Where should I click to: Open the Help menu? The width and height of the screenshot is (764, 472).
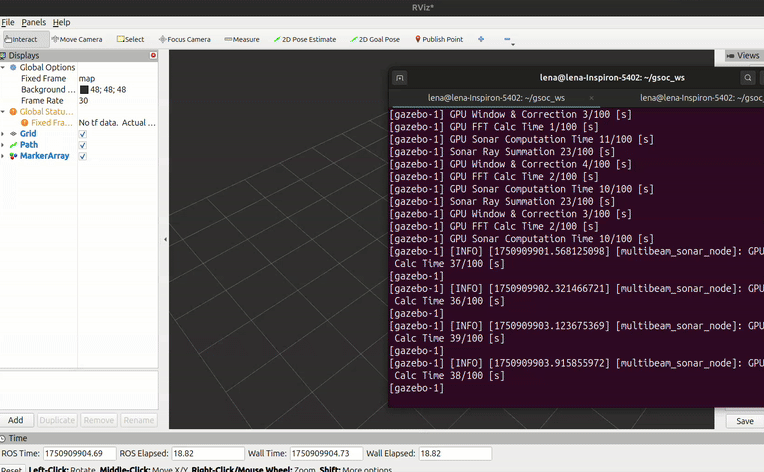tap(61, 22)
